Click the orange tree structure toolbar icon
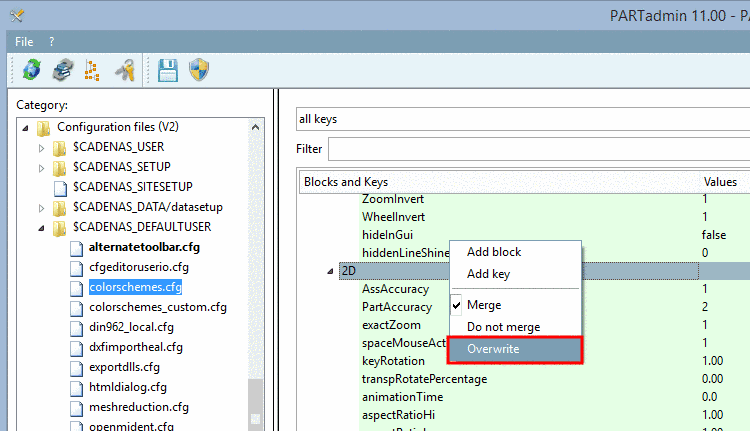 (x=92, y=70)
